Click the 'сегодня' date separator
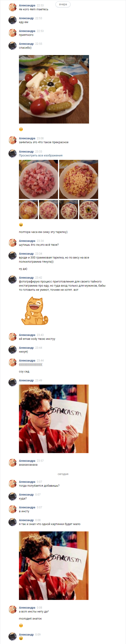This screenshot has width=126, height=644. click(x=63, y=474)
